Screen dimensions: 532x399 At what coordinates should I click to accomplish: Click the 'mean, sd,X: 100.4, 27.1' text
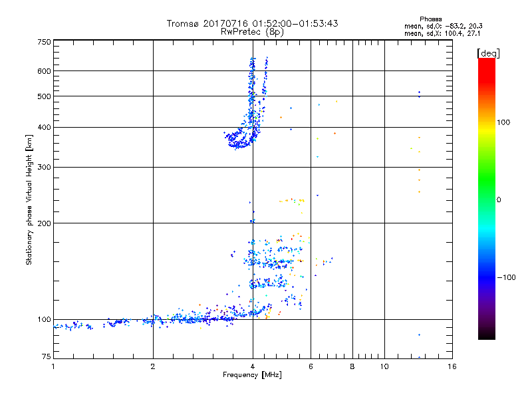[442, 34]
